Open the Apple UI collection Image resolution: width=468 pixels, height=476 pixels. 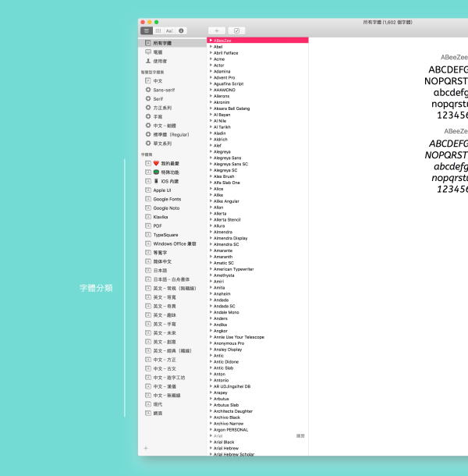coord(172,190)
